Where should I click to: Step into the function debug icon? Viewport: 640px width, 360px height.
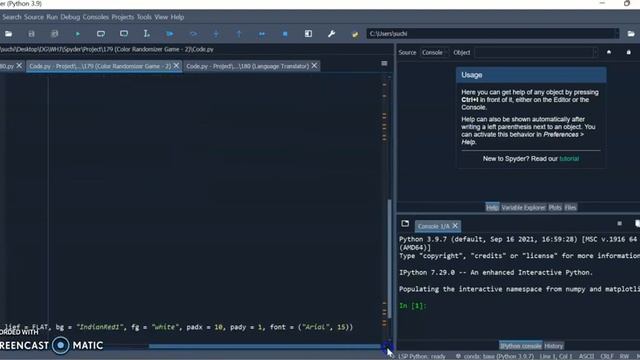(216, 34)
